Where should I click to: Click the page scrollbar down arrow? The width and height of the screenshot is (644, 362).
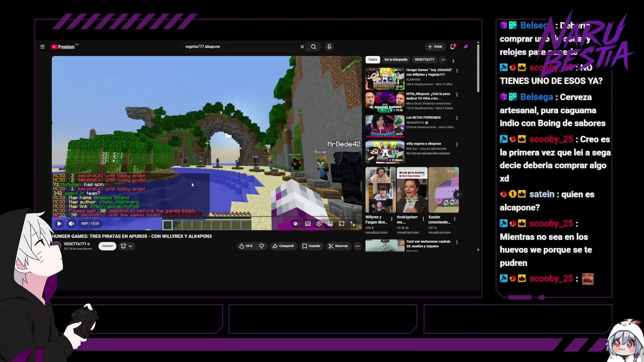pyautogui.click(x=478, y=249)
